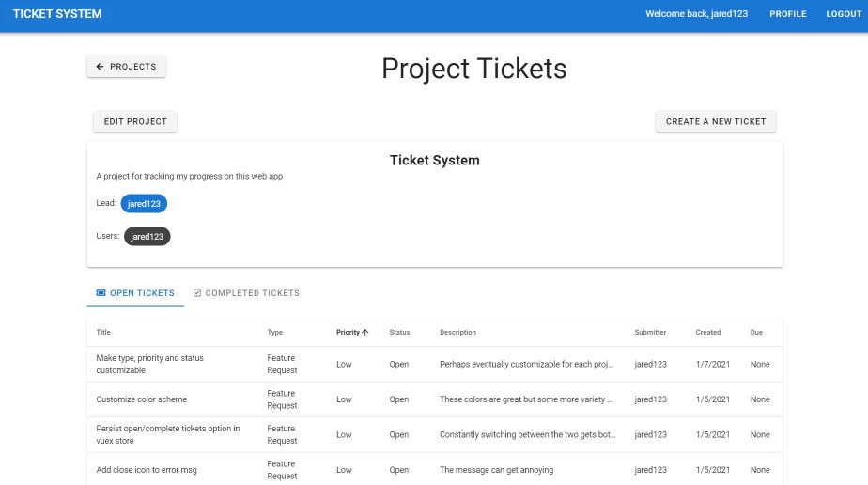Open ticket 'Make type, priority and status customizable'
Image resolution: width=868 pixels, height=485 pixels.
click(150, 365)
